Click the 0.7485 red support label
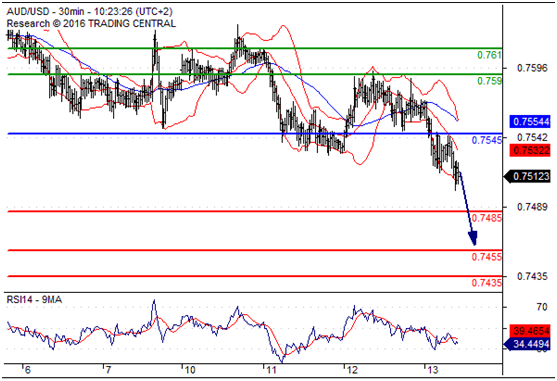The image size is (557, 381). [x=487, y=218]
